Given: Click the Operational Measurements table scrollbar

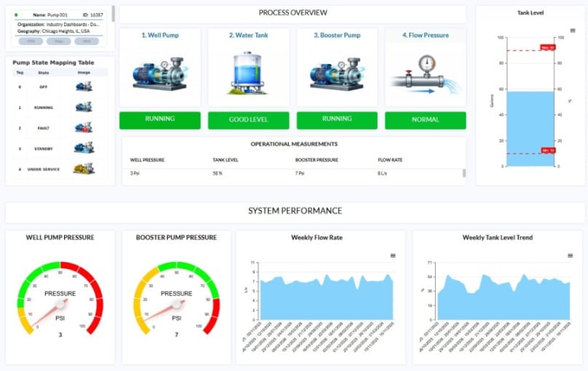Looking at the screenshot, I should (464, 173).
